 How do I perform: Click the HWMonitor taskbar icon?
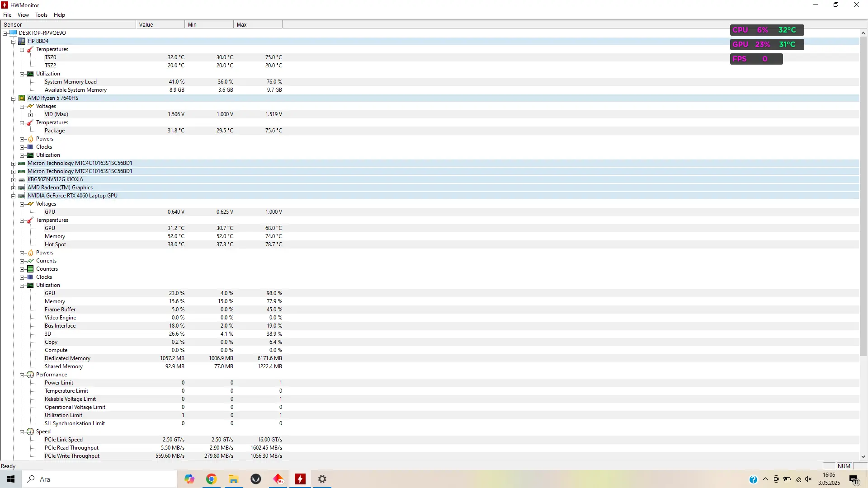(300, 479)
